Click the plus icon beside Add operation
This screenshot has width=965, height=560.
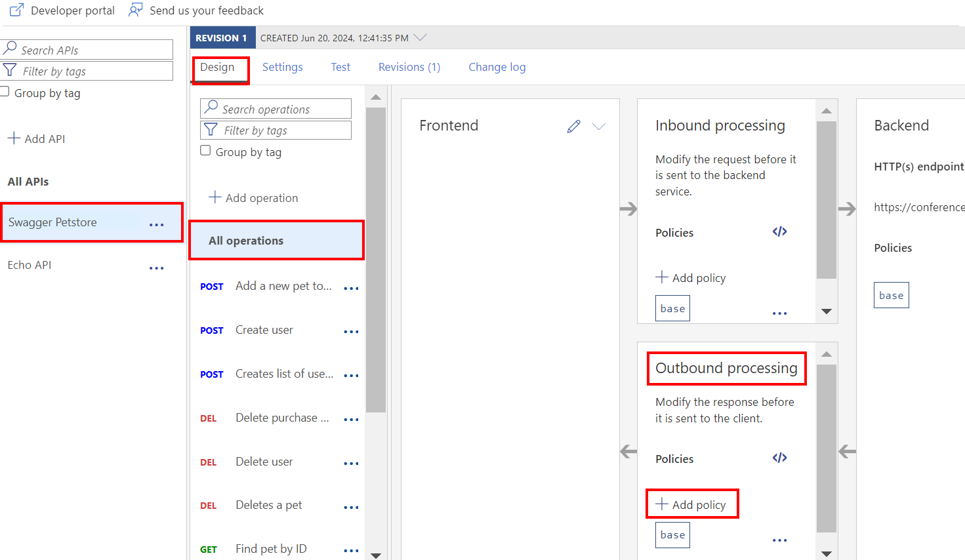pos(215,197)
